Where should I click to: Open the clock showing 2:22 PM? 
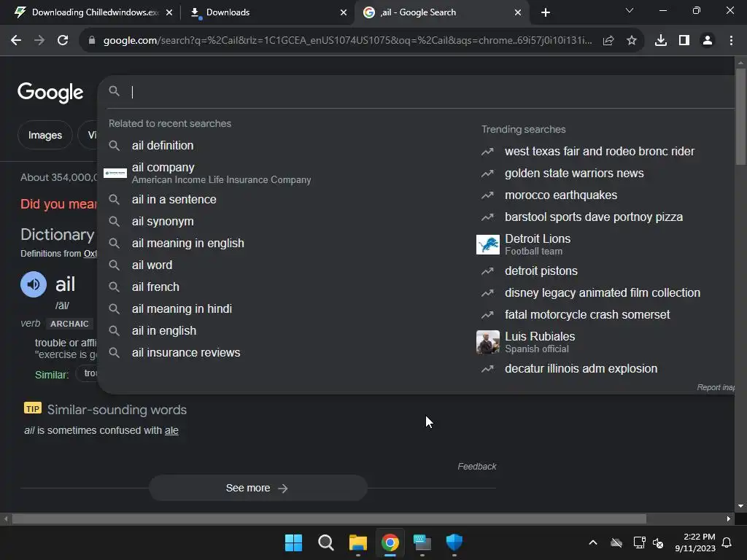(x=695, y=542)
